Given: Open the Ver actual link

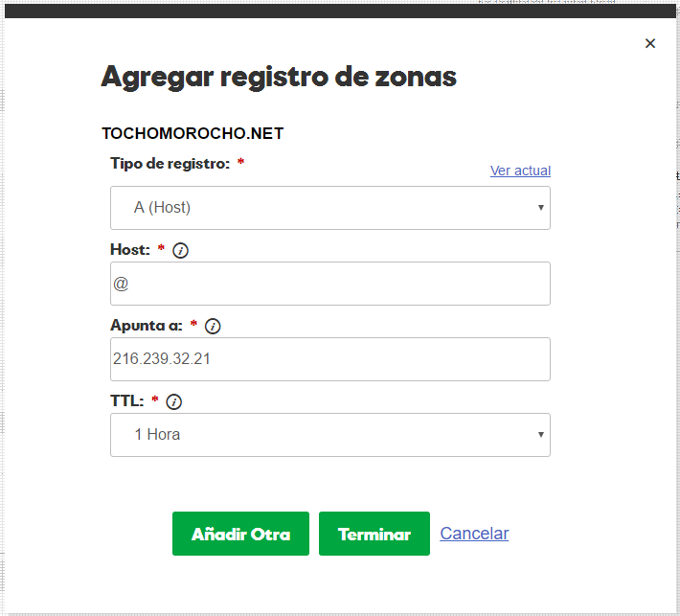Looking at the screenshot, I should click(520, 171).
